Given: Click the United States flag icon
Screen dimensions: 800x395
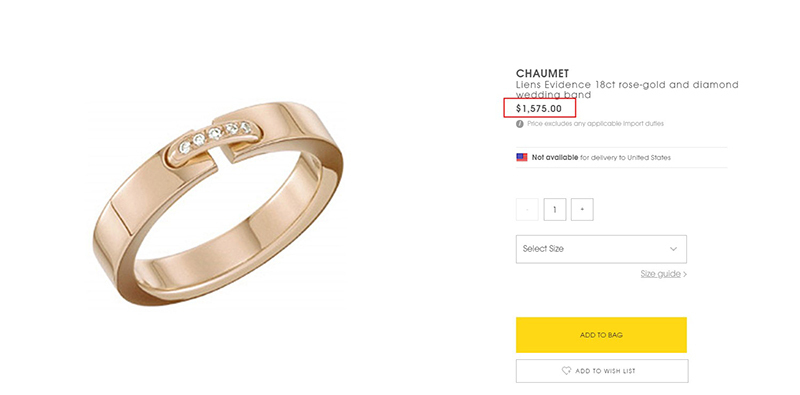Looking at the screenshot, I should pyautogui.click(x=521, y=157).
